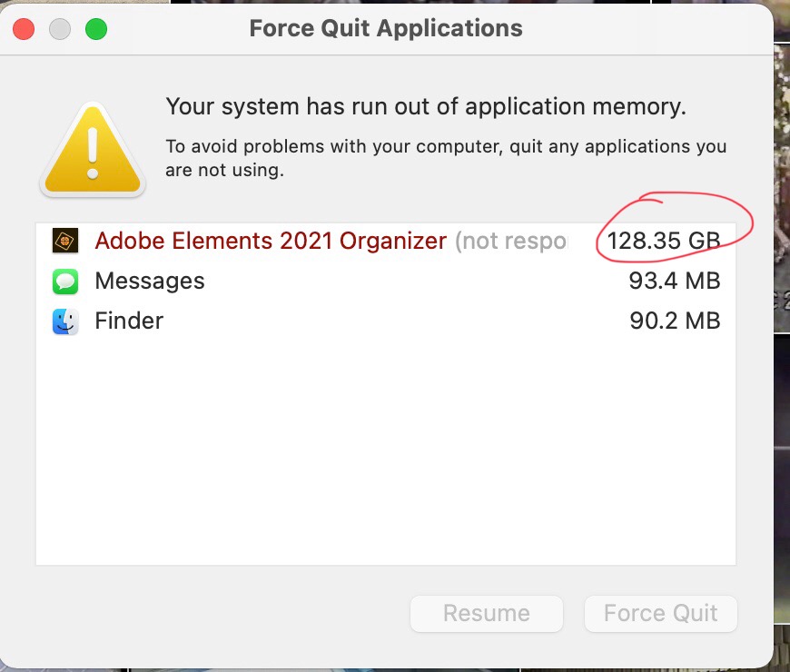
Task: Choose the Finder entry name
Action: coord(129,321)
